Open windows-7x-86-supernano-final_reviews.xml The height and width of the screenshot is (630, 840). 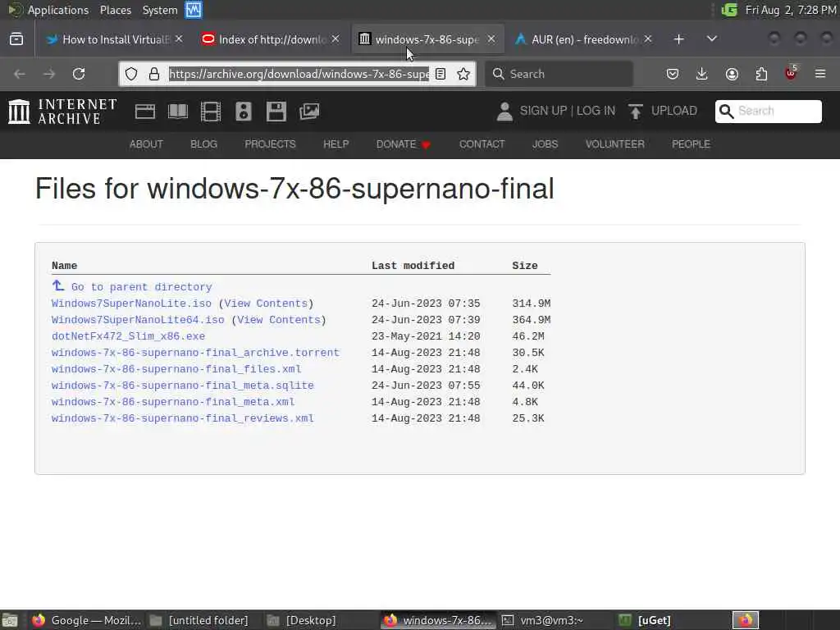point(182,418)
